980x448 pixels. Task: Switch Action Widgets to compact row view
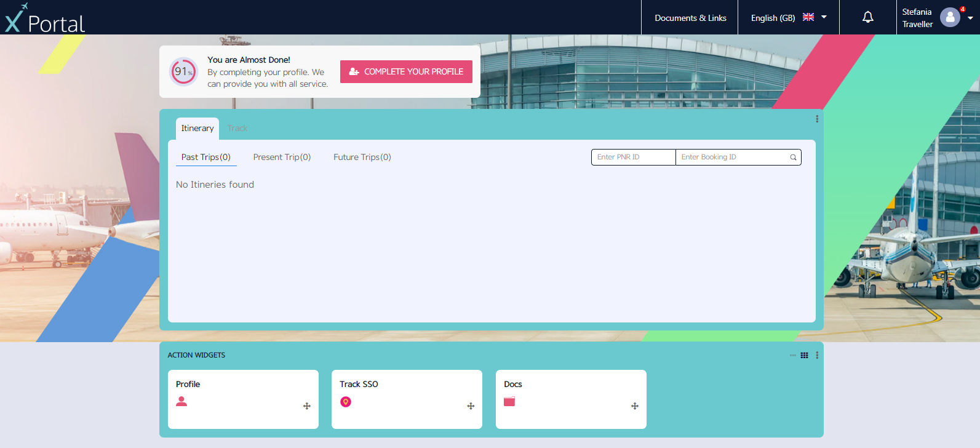793,355
